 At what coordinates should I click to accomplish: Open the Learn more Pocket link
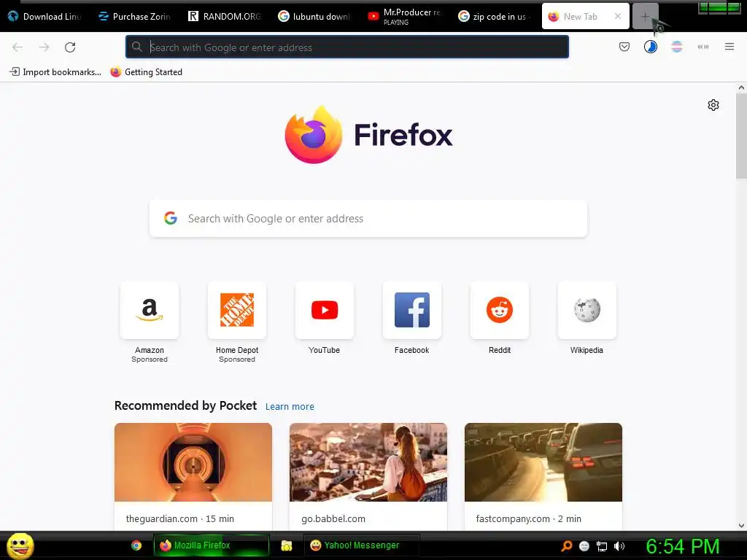tap(290, 406)
